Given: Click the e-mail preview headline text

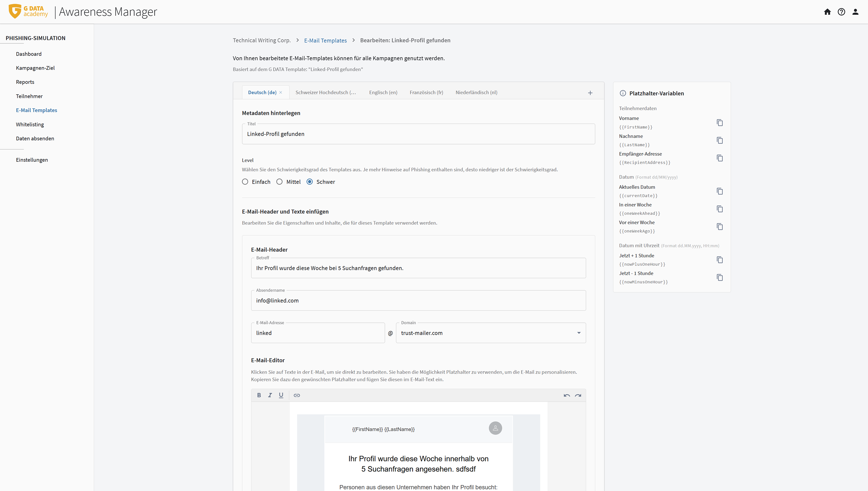Looking at the screenshot, I should click(418, 464).
